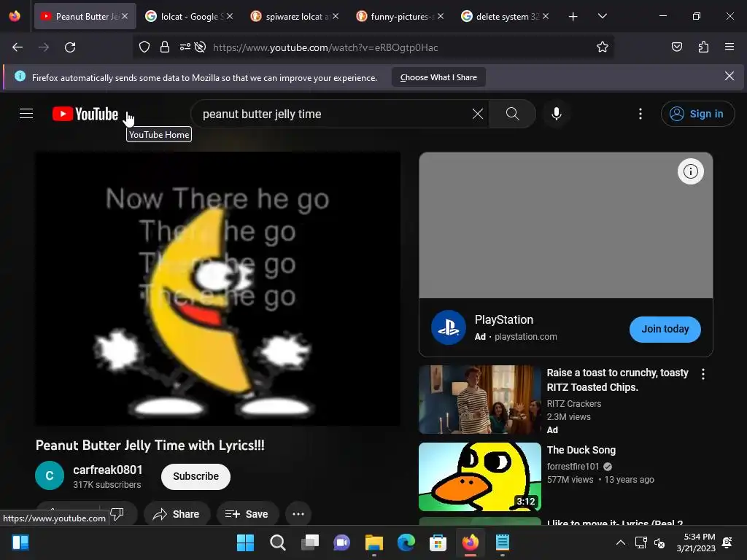Screen dimensions: 747x560
Task: Open The Duck Song title link
Action: click(x=581, y=450)
